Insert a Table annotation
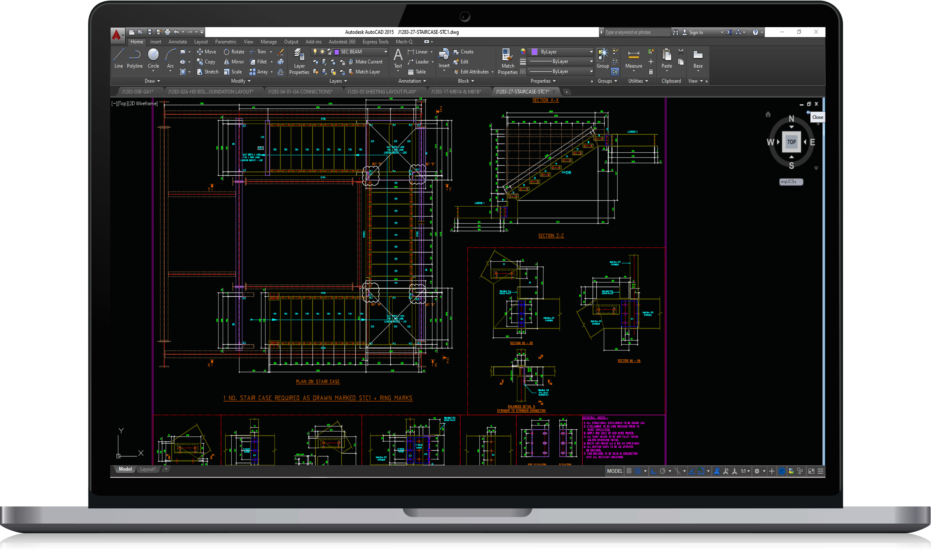This screenshot has width=931, height=560. coord(417,72)
